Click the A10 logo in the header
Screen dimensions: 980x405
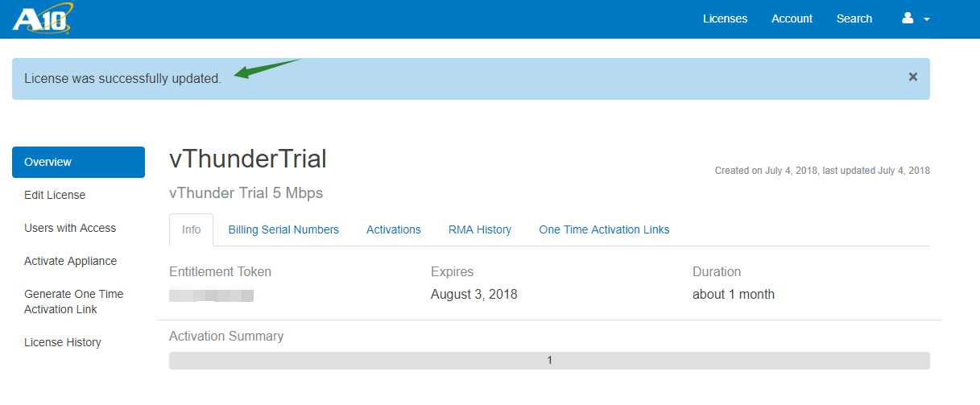click(x=43, y=18)
